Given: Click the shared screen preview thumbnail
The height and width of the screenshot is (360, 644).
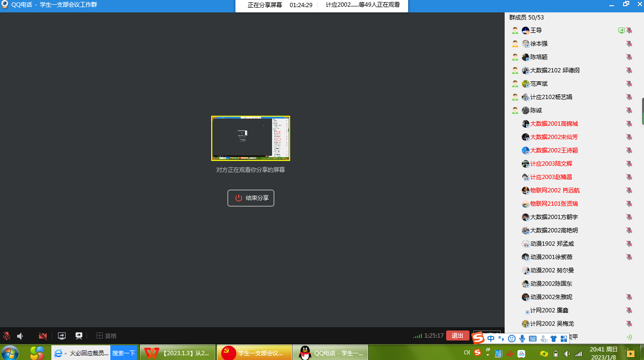Looking at the screenshot, I should [x=251, y=138].
